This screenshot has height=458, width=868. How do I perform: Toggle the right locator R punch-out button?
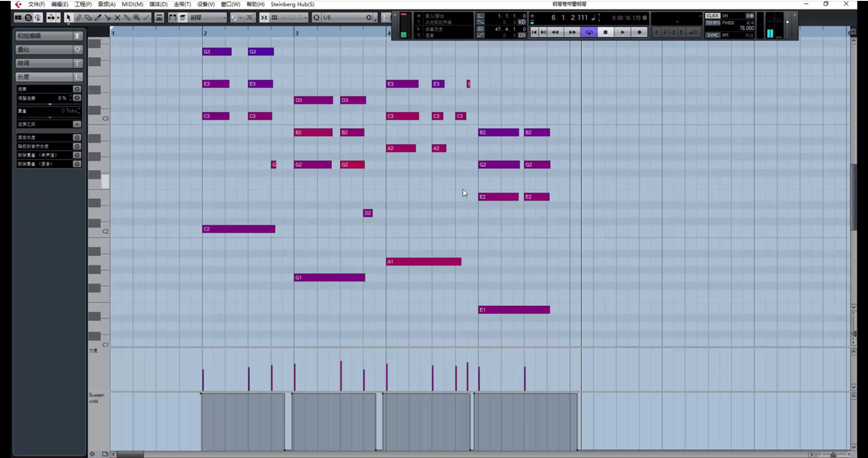(x=481, y=29)
